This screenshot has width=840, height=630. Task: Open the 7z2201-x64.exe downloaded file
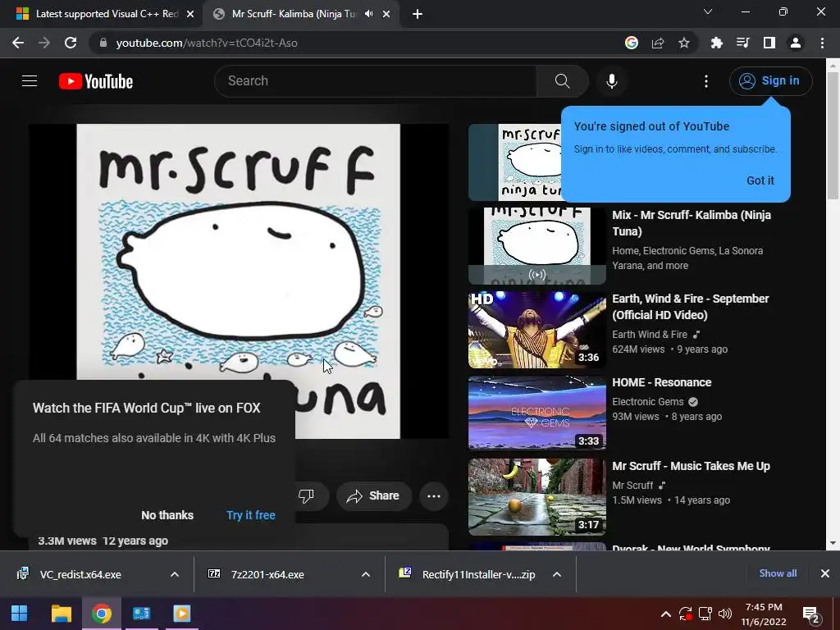pos(267,574)
